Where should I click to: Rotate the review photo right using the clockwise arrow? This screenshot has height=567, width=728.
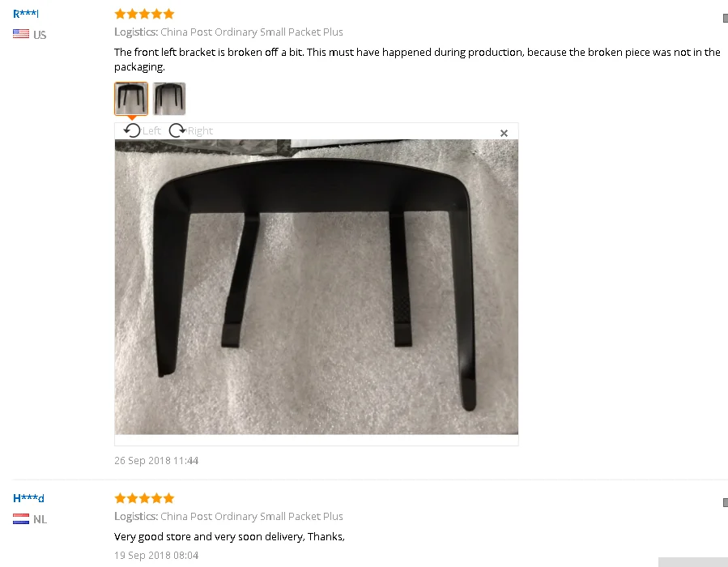(x=177, y=130)
